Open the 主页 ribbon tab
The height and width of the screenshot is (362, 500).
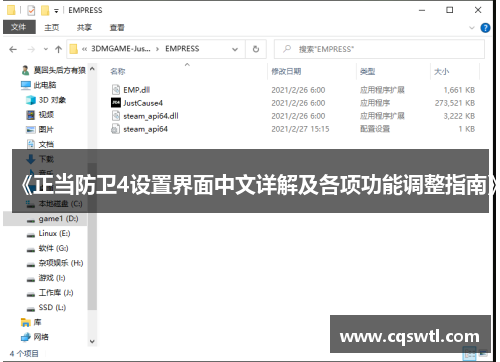tap(52, 27)
